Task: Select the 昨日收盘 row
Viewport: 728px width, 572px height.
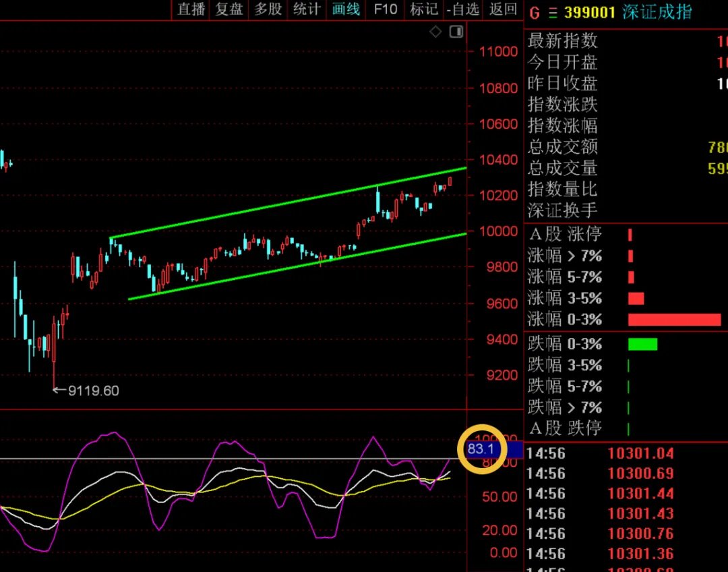Action: click(626, 84)
